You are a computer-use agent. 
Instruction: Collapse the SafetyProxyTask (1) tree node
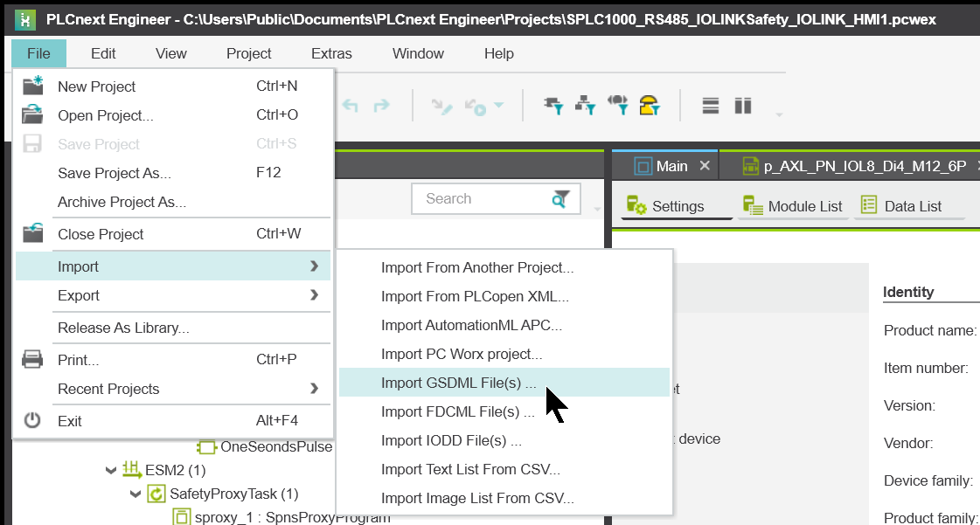136,494
